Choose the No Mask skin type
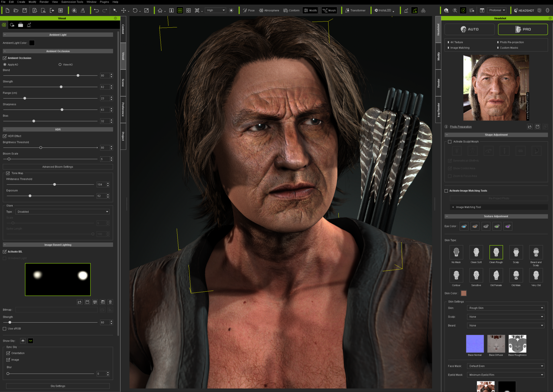Viewport: 553px width, 392px height. tap(456, 252)
